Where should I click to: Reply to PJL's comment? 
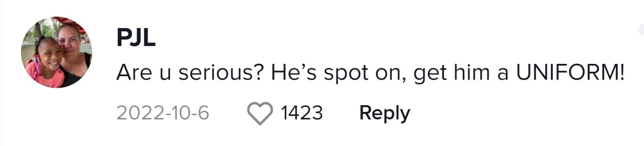385,113
